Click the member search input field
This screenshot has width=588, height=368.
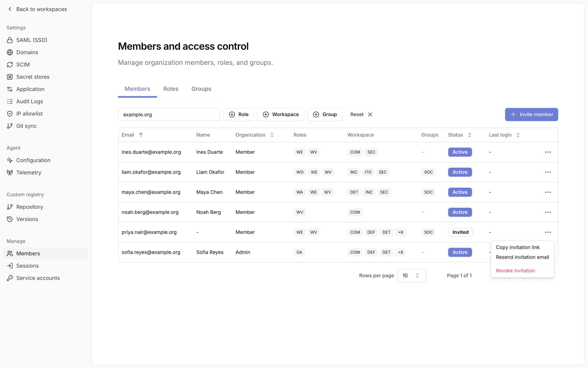point(169,114)
